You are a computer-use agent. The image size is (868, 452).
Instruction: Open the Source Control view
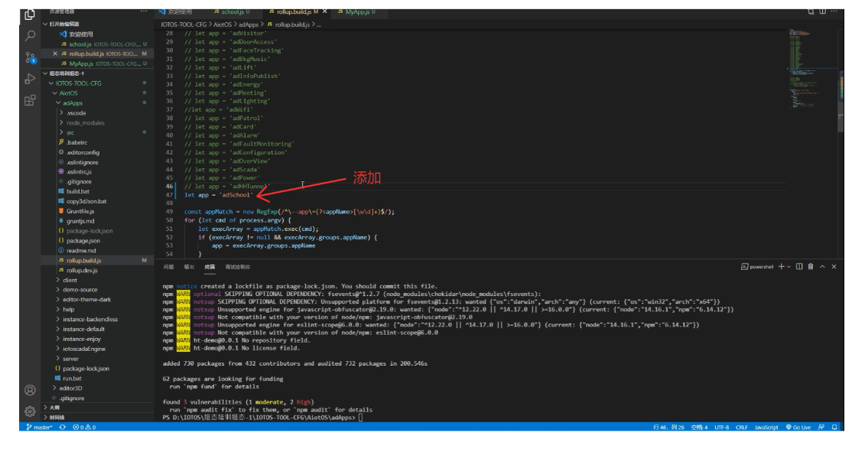tap(30, 57)
